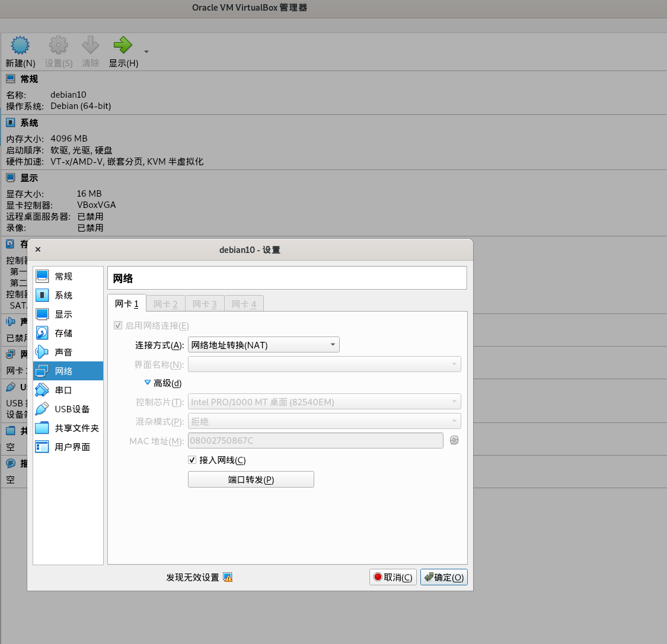This screenshot has width=667, height=644.
Task: Select 声音 in the settings sidebar
Action: [68, 352]
